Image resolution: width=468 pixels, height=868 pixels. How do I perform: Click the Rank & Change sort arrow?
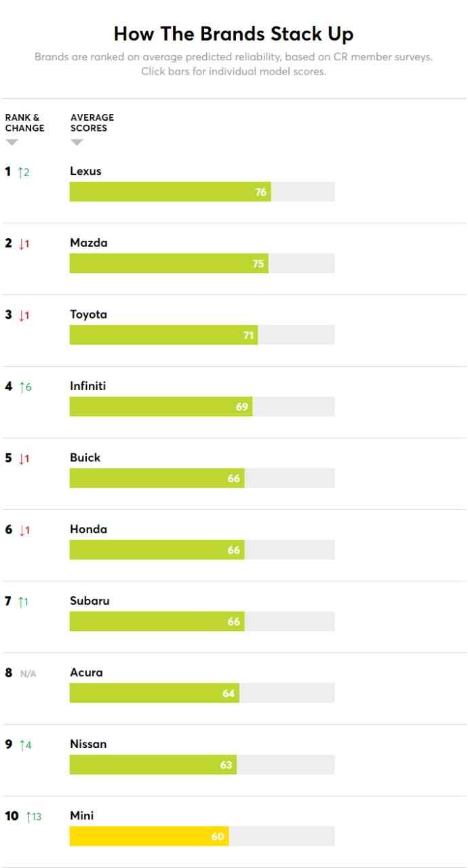pyautogui.click(x=12, y=142)
